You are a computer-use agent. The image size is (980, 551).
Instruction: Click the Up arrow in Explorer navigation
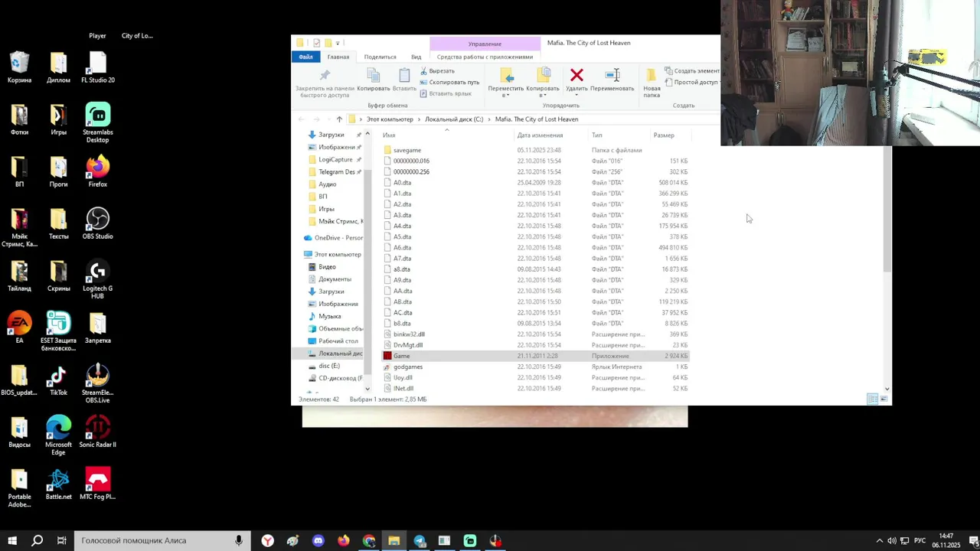point(339,119)
